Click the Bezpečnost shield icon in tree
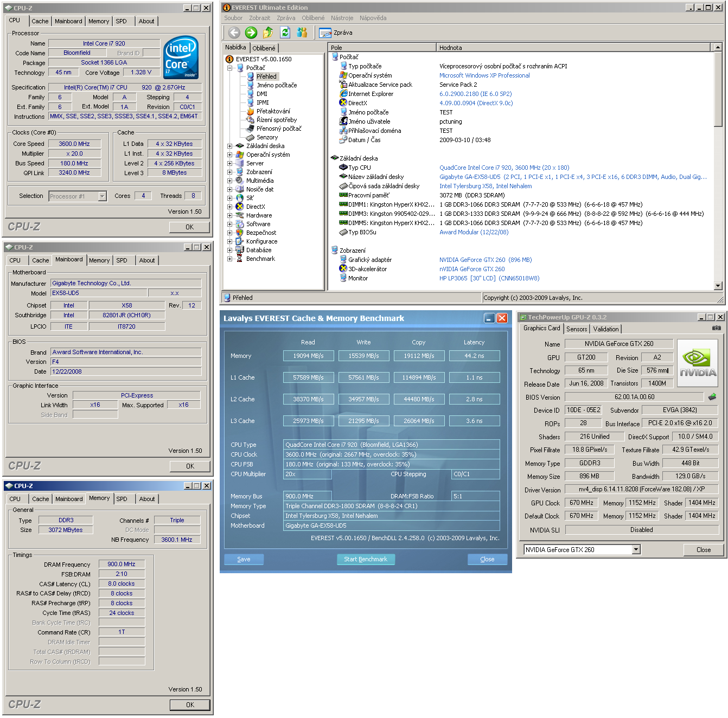 click(x=239, y=233)
